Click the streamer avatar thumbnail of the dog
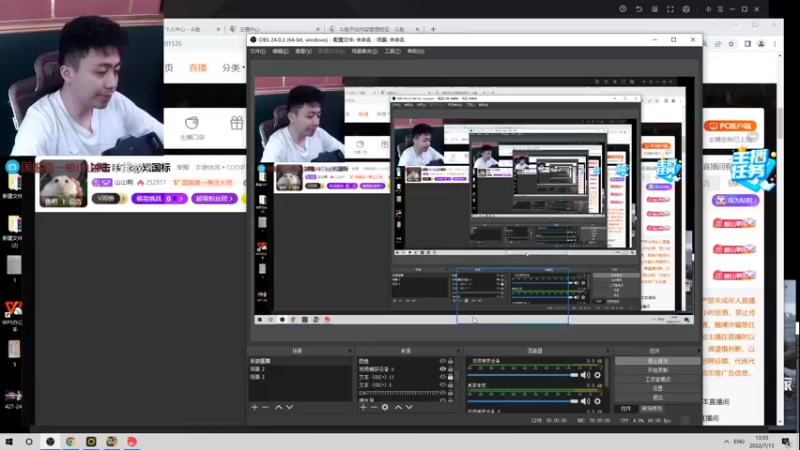 tap(63, 184)
